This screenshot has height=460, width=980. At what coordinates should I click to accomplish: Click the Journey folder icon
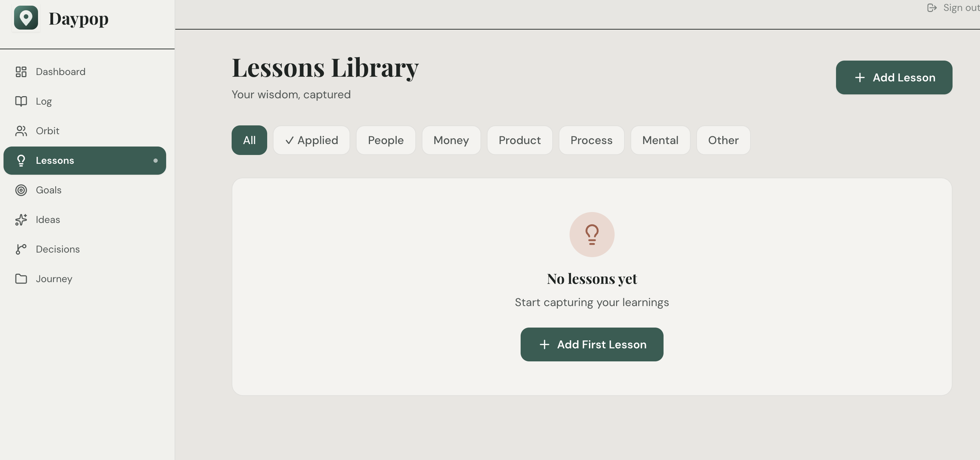click(x=21, y=279)
